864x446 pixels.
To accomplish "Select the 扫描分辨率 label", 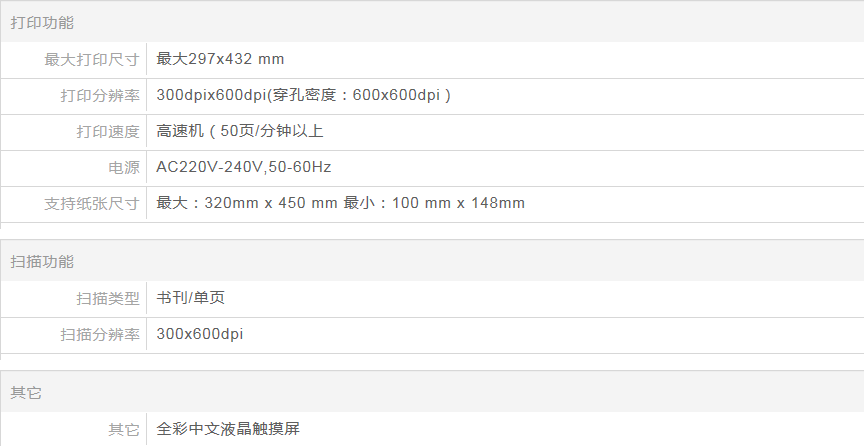I will tap(100, 334).
